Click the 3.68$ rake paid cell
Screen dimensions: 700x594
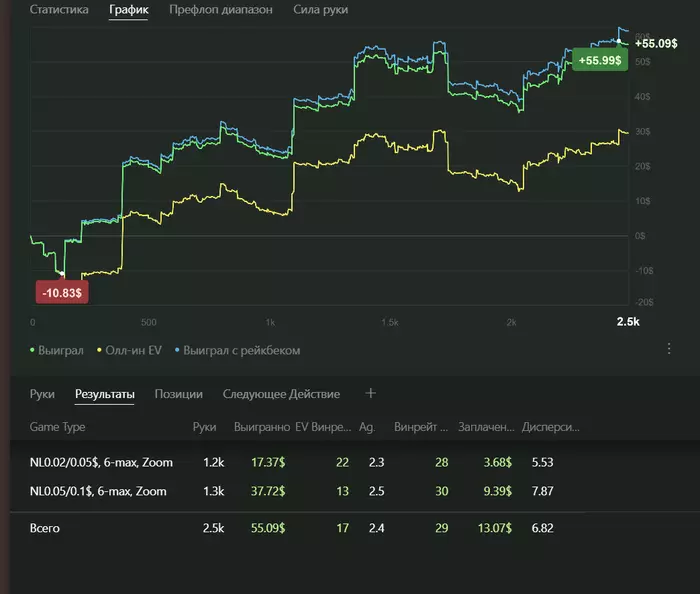click(497, 462)
